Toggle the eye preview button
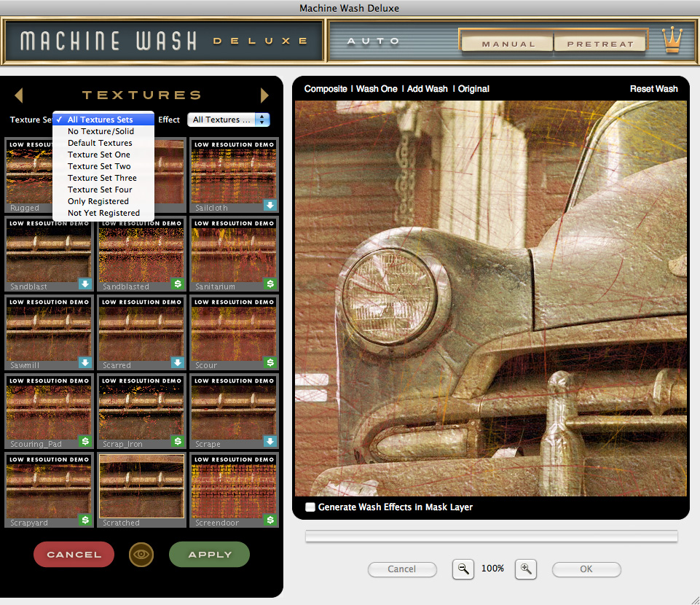 pyautogui.click(x=141, y=555)
